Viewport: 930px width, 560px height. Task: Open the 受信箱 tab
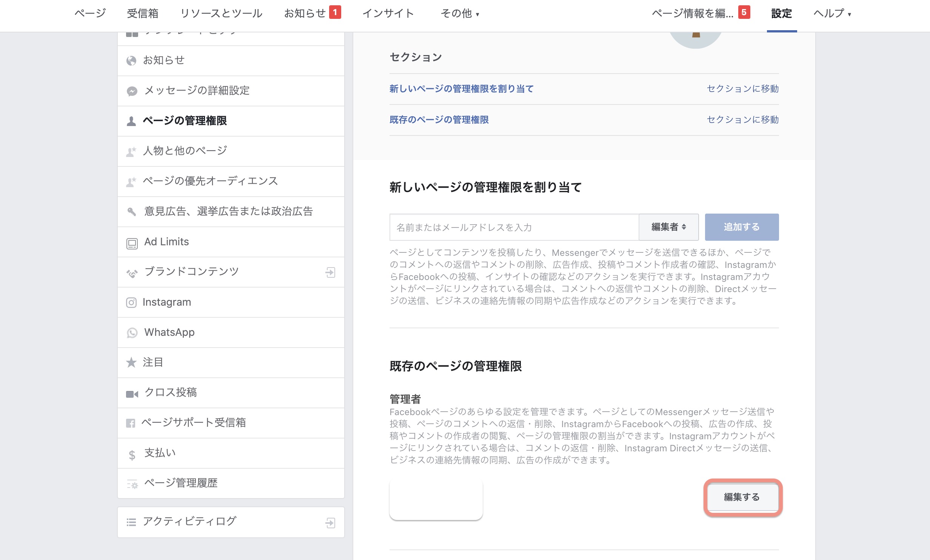click(x=143, y=14)
